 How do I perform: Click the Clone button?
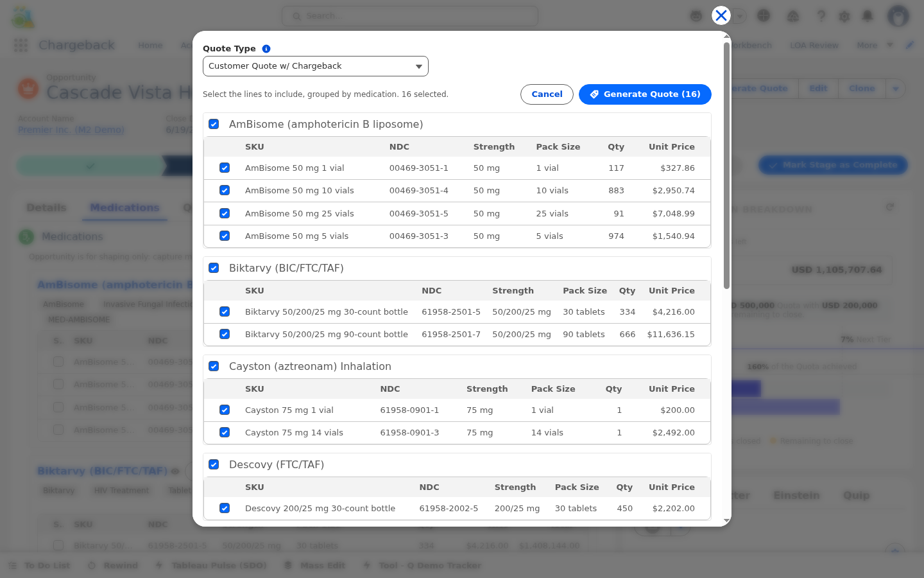(862, 89)
